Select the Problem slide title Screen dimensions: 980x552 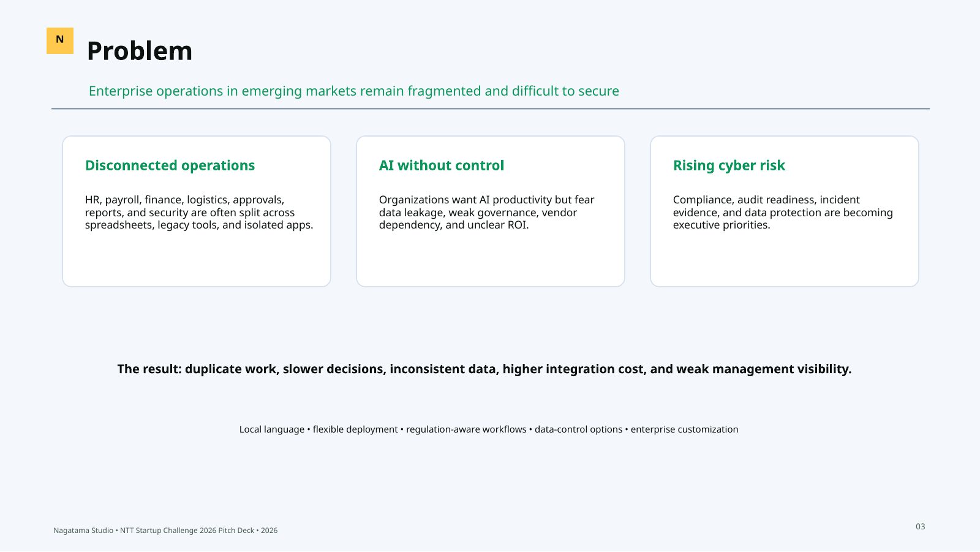click(x=140, y=51)
